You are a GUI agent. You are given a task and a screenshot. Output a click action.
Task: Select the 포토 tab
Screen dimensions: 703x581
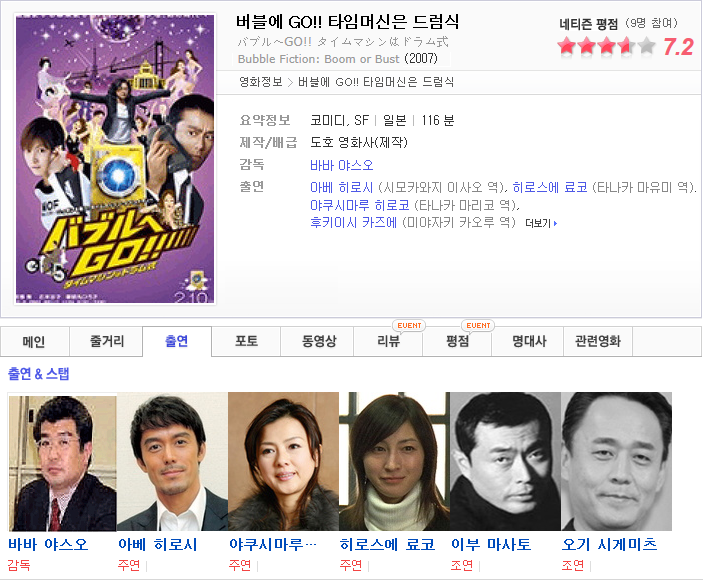[246, 342]
